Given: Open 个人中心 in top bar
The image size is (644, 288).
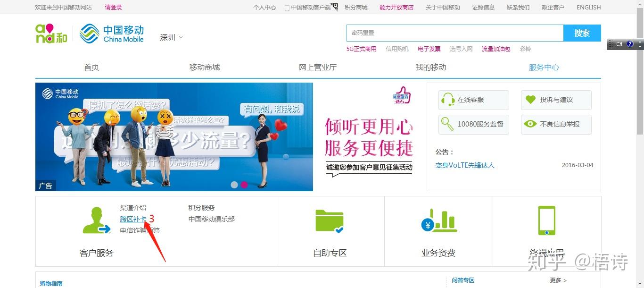Looking at the screenshot, I should [x=264, y=7].
